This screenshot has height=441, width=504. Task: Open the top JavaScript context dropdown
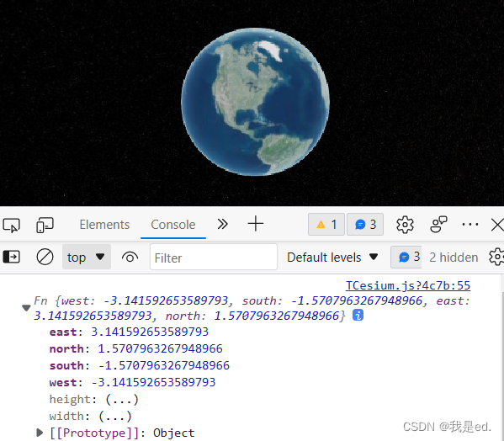tap(87, 257)
